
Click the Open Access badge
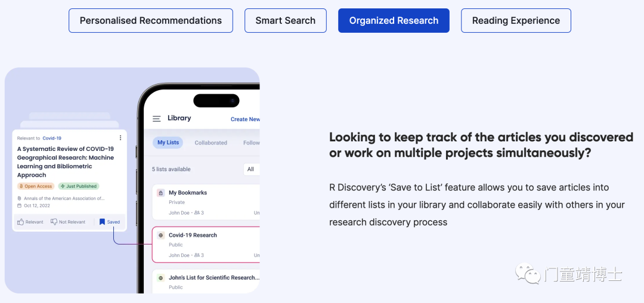[36, 187]
